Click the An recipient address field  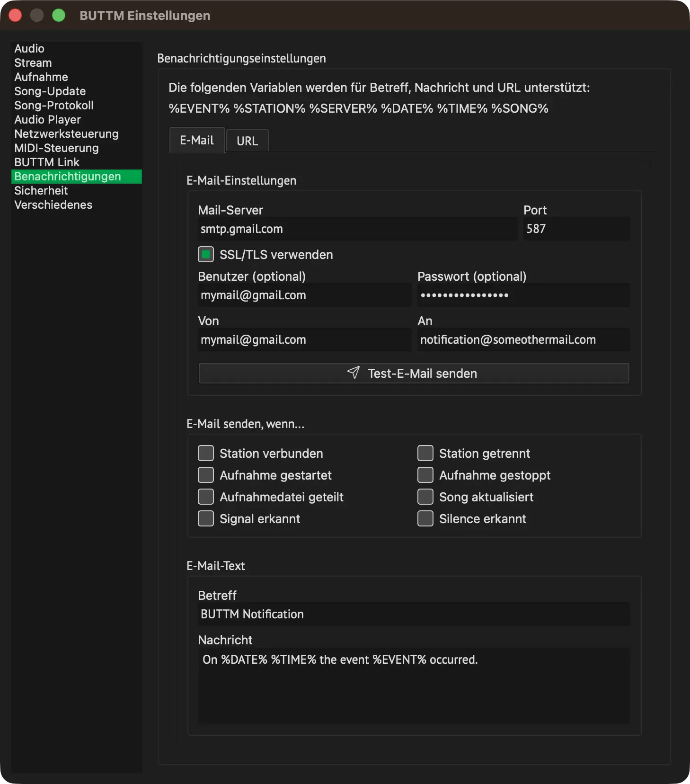pyautogui.click(x=523, y=339)
